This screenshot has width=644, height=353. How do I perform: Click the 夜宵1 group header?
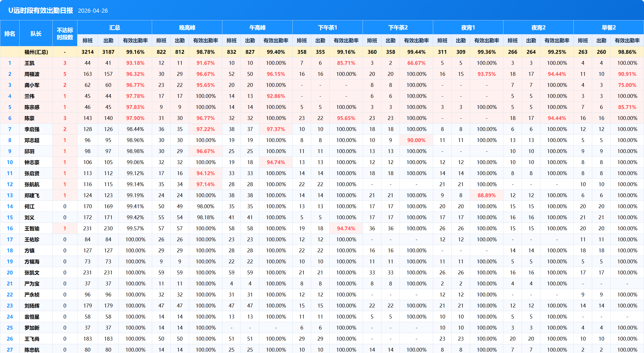click(x=468, y=28)
